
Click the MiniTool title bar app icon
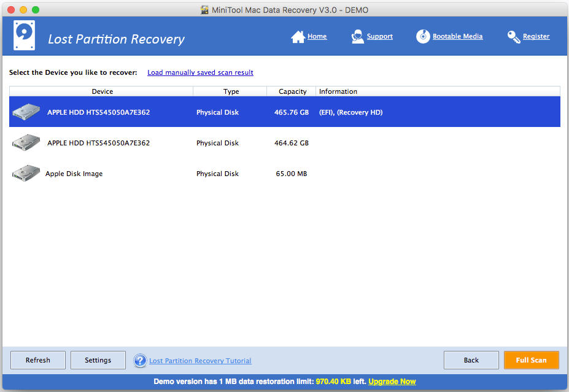(204, 10)
